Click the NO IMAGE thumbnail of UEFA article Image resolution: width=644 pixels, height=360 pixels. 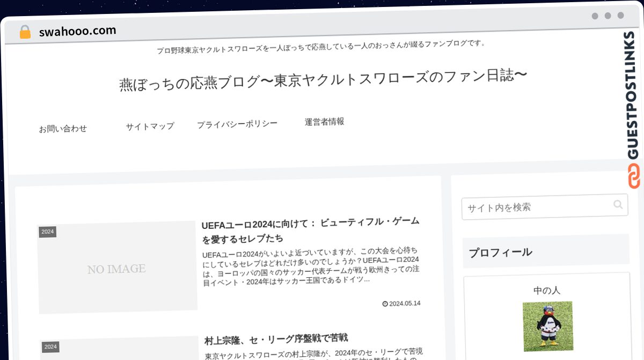[x=117, y=267]
